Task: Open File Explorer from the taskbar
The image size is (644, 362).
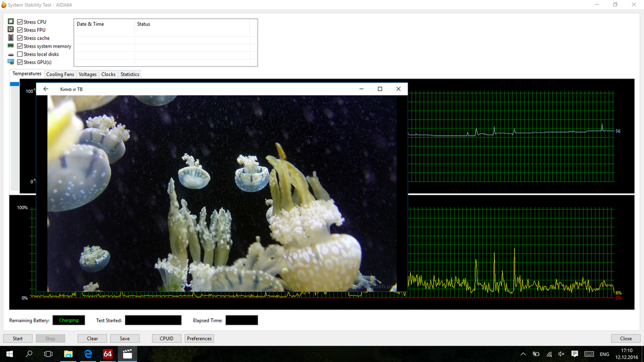Action: (68, 354)
